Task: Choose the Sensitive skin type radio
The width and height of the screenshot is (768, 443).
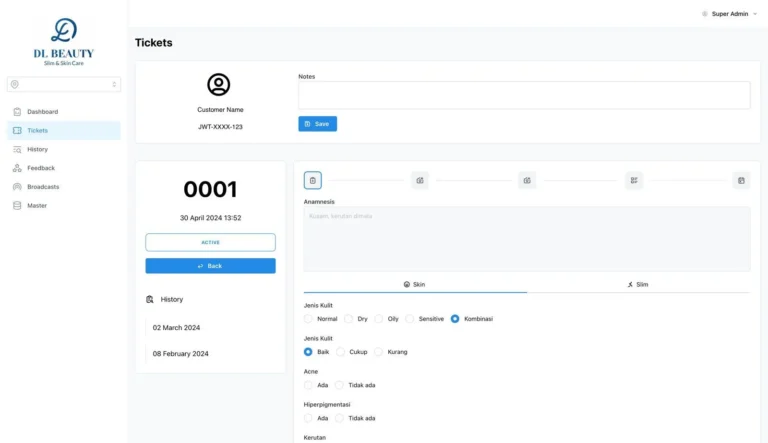Action: click(410, 319)
